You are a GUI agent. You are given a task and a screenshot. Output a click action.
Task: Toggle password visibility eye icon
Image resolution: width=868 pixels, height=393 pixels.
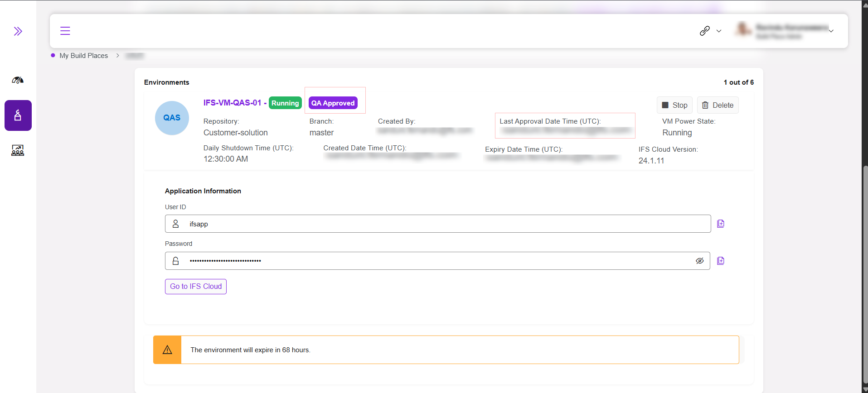click(700, 261)
